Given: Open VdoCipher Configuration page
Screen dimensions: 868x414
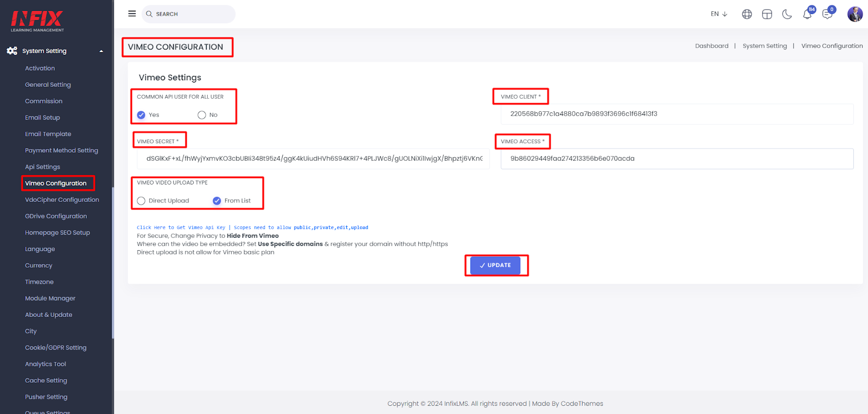Looking at the screenshot, I should 62,200.
